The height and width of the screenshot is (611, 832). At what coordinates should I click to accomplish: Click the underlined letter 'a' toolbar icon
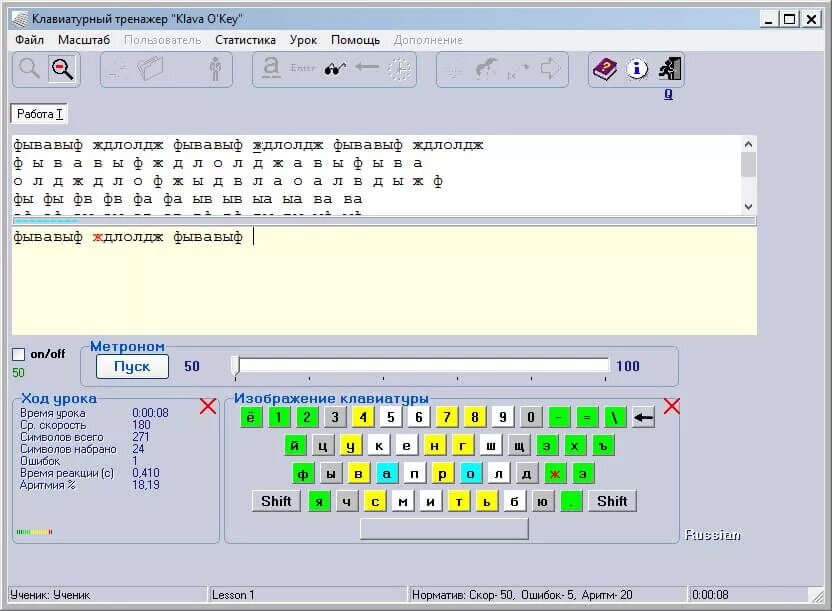click(x=271, y=68)
